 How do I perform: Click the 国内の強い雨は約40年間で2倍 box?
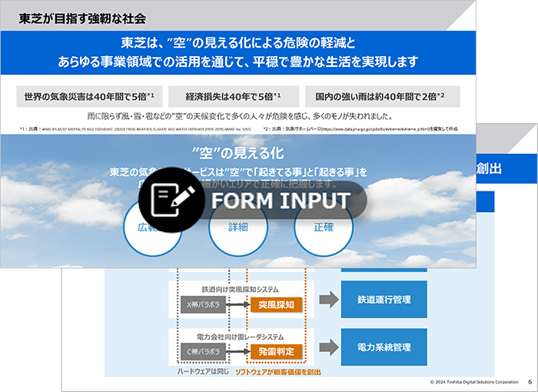pyautogui.click(x=382, y=96)
